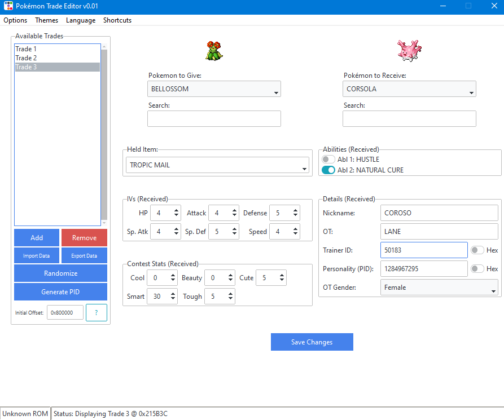Click the Corsola sprite image
504x420 pixels.
409,51
